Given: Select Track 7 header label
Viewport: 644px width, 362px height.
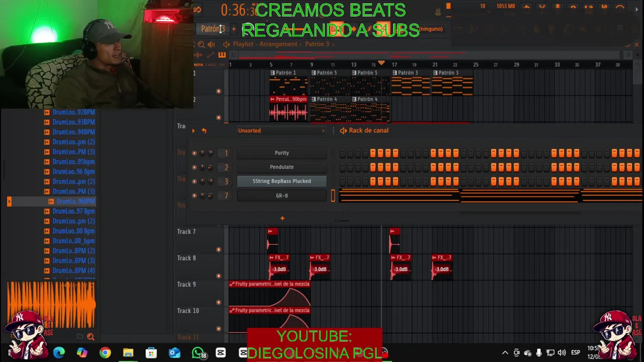Looking at the screenshot, I should pyautogui.click(x=186, y=232).
